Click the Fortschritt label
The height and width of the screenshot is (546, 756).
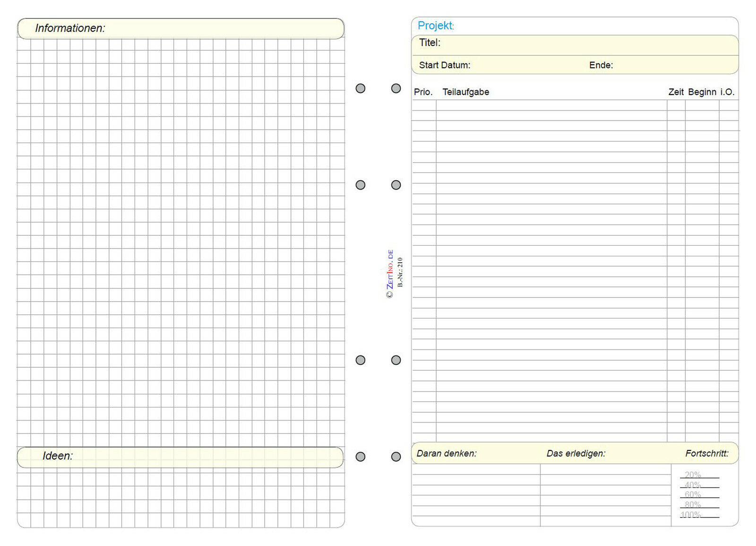click(707, 453)
